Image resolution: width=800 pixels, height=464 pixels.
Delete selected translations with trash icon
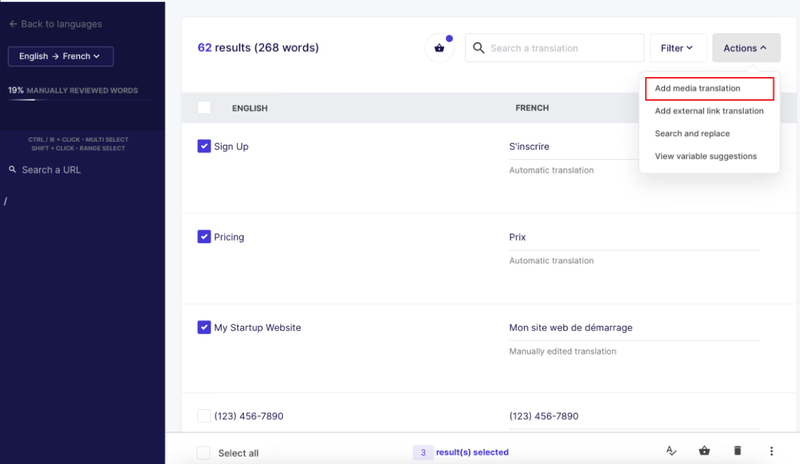point(737,451)
